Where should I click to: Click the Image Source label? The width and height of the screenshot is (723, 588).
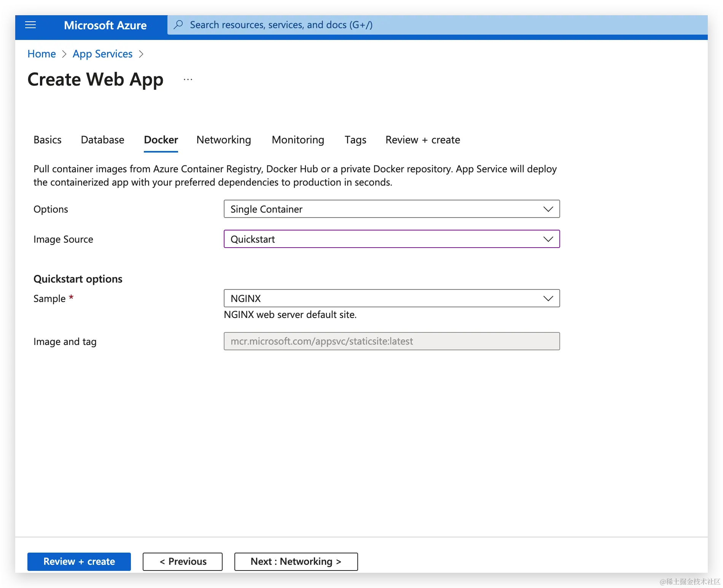tap(63, 239)
